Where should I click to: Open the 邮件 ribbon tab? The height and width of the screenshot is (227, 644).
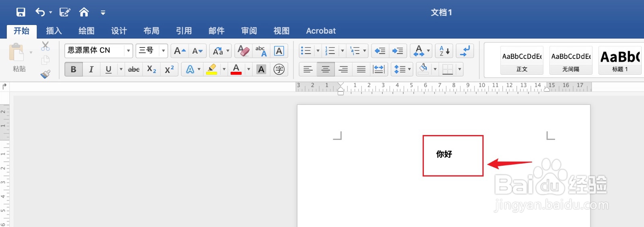pos(217,31)
